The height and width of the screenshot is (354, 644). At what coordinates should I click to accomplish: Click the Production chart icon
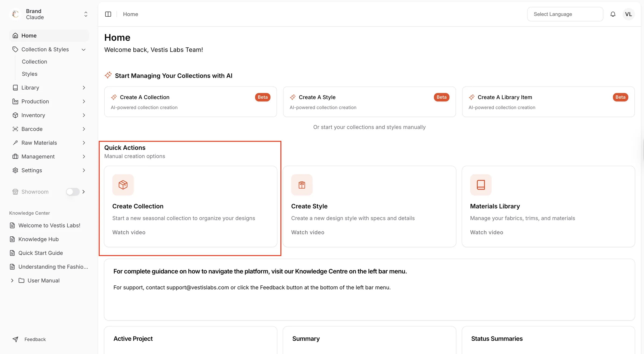point(15,101)
